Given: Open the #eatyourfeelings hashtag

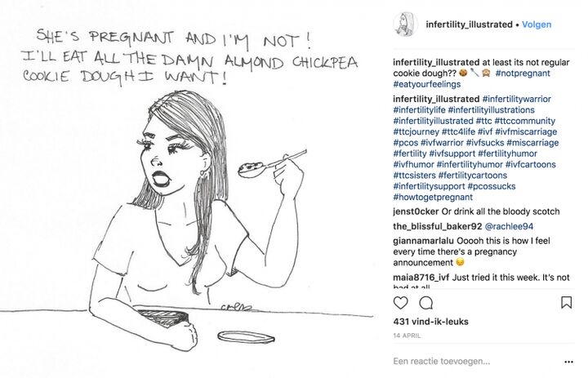Looking at the screenshot, I should tap(426, 84).
